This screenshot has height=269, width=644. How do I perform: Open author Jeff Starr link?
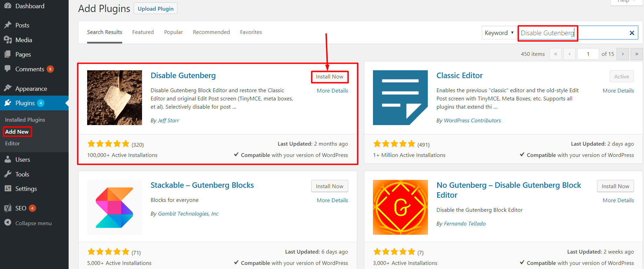pos(168,120)
